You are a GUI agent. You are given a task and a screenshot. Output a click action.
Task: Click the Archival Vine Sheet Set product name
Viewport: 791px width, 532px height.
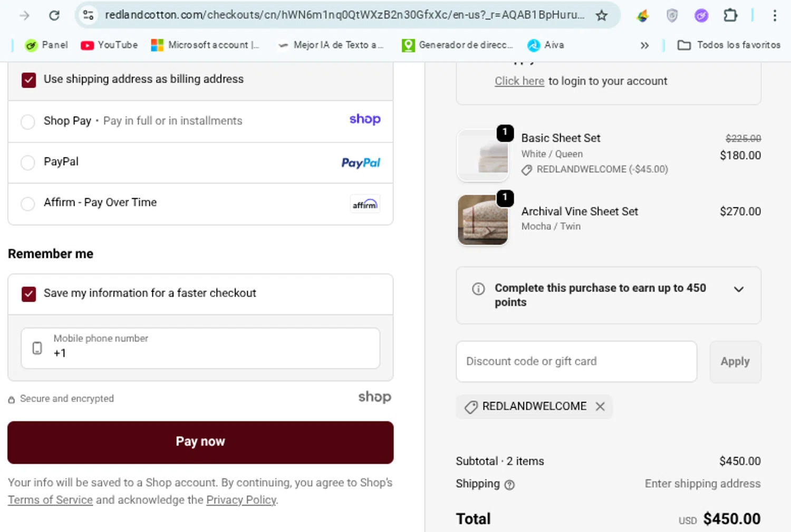click(580, 211)
